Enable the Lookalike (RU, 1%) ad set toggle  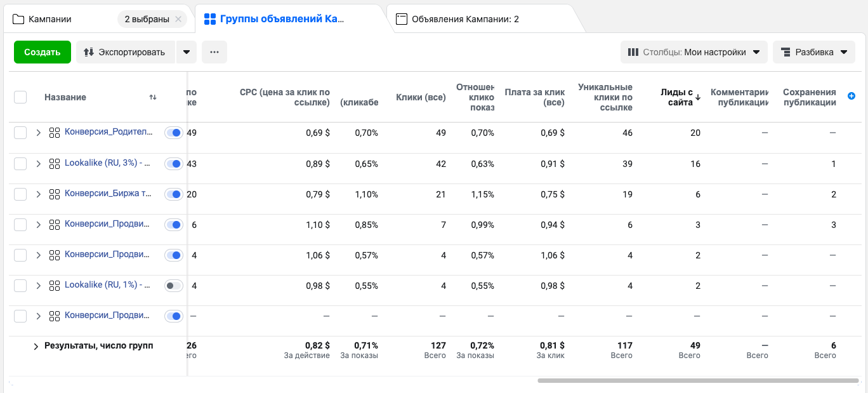click(174, 286)
